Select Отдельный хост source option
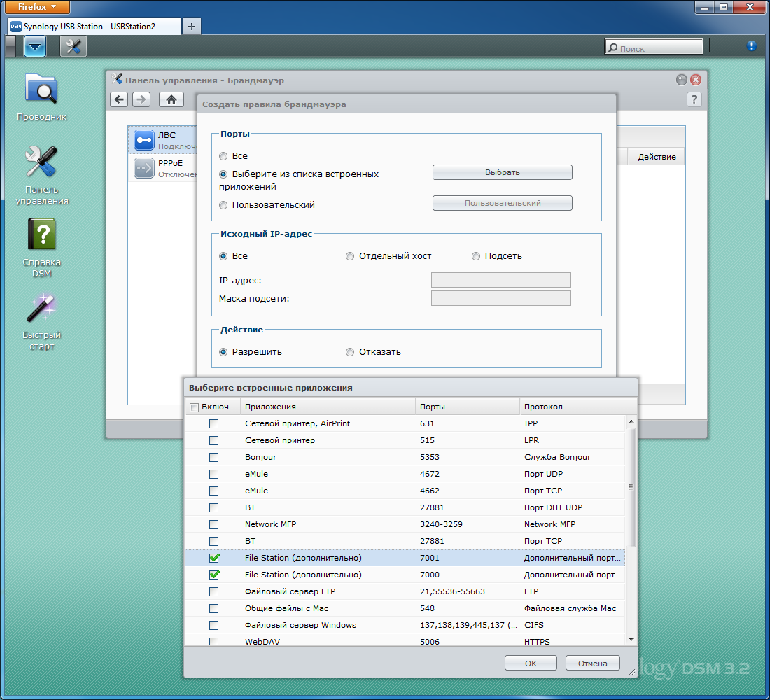 349,256
